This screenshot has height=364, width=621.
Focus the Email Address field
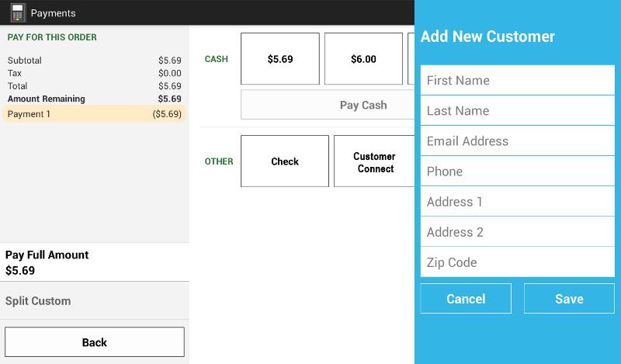tap(518, 141)
